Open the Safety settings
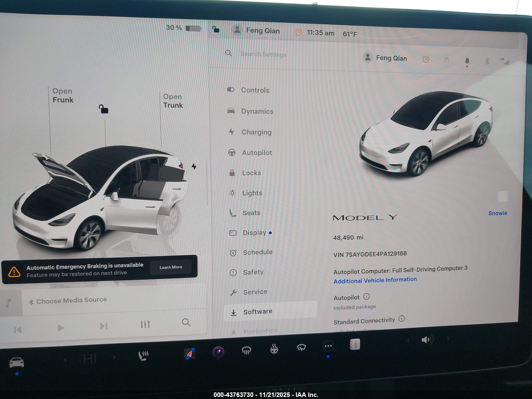Image resolution: width=532 pixels, height=399 pixels. point(247,272)
